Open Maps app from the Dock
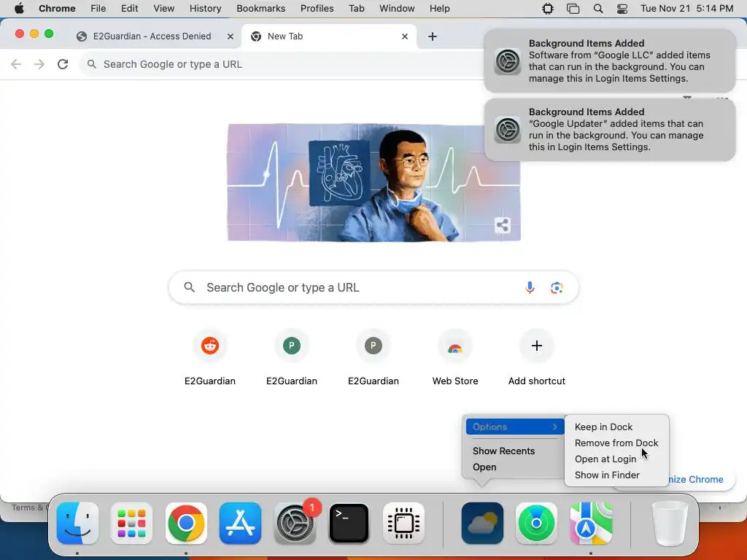The image size is (747, 560). (x=591, y=524)
